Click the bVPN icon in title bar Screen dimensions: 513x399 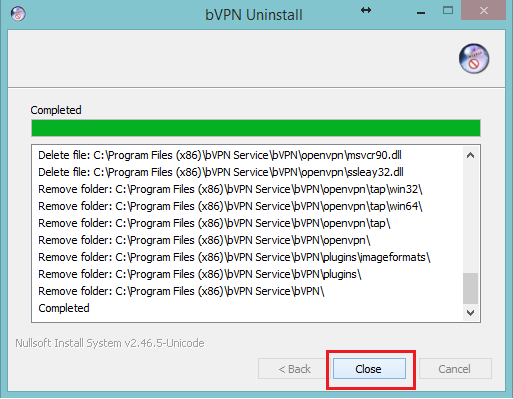(18, 14)
